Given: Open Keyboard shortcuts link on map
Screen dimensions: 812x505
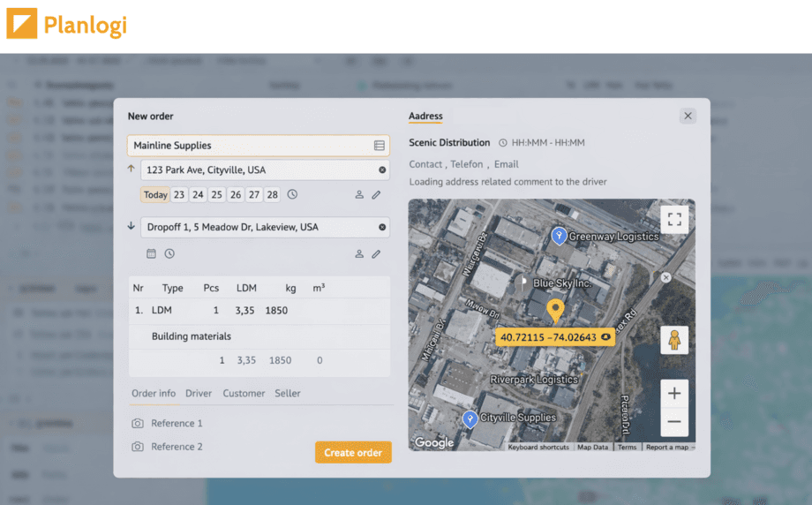Looking at the screenshot, I should tap(538, 447).
